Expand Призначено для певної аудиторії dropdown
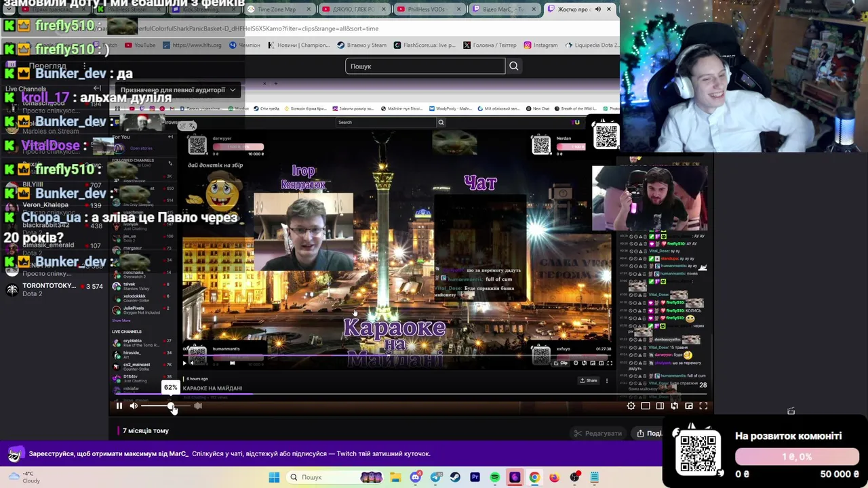This screenshot has height=488, width=868. [x=178, y=89]
